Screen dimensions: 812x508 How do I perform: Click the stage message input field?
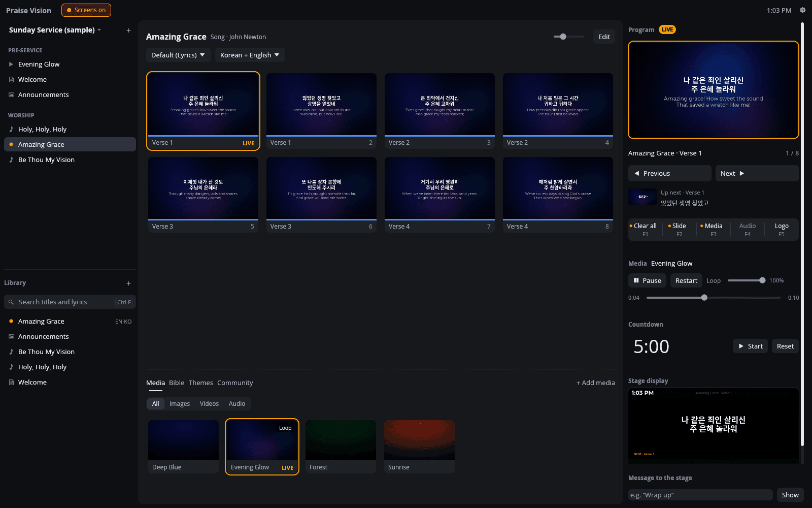tap(700, 495)
